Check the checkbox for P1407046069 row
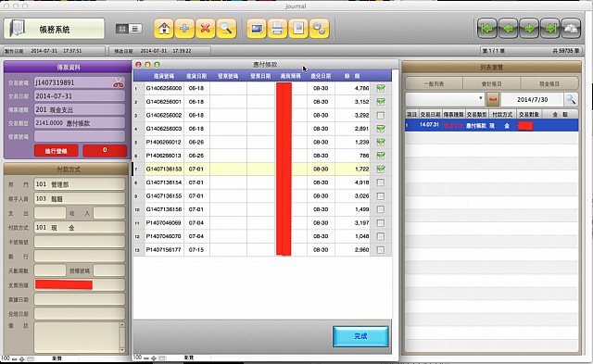The height and width of the screenshot is (364, 593). click(381, 223)
